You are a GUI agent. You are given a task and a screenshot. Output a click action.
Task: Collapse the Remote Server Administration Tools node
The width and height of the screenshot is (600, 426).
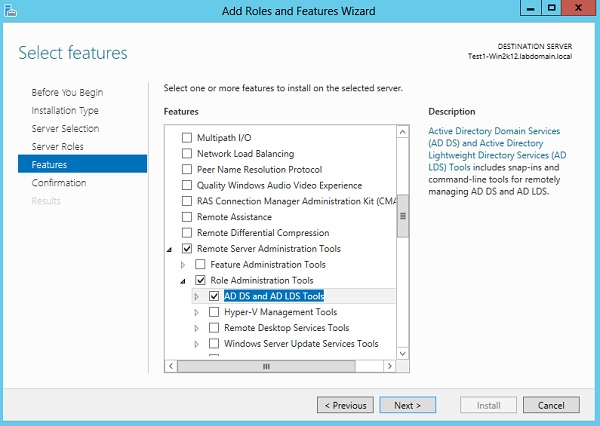click(168, 249)
